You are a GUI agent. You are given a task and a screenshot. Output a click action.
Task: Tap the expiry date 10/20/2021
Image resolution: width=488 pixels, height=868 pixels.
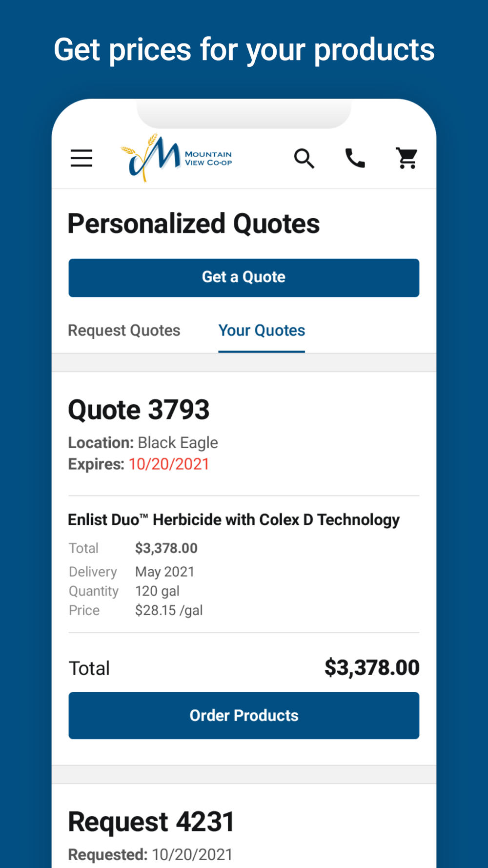click(x=169, y=464)
